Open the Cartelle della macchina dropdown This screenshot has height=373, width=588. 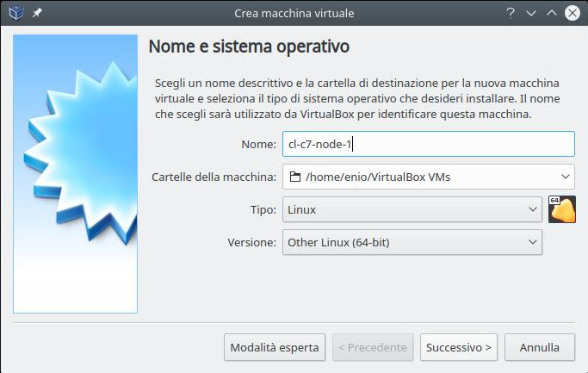point(565,177)
